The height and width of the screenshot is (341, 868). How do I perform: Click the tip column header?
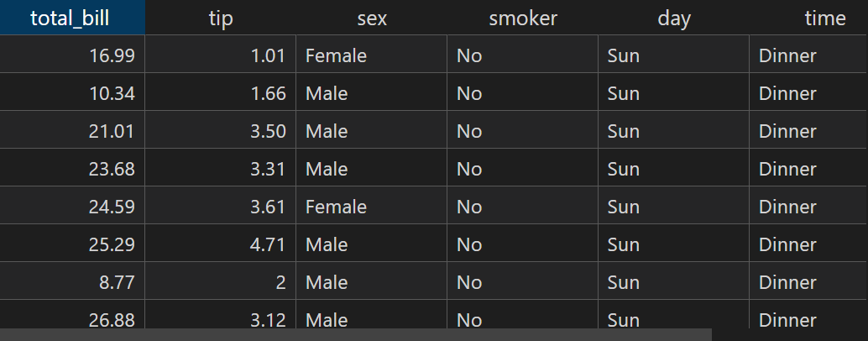point(220,18)
